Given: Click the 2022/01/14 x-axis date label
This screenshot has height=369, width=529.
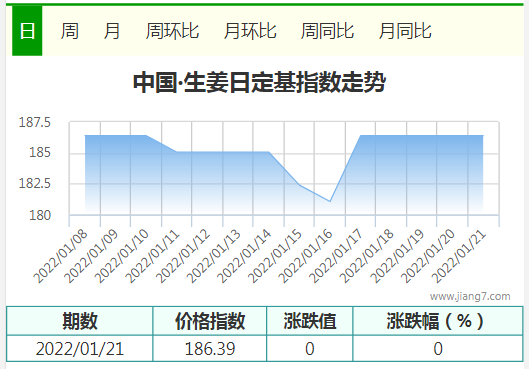Looking at the screenshot, I should 244,256.
